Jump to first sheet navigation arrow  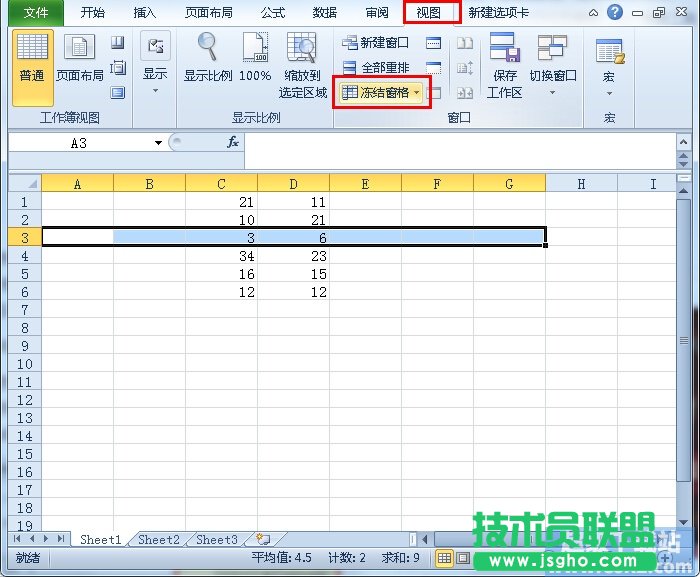[17, 539]
